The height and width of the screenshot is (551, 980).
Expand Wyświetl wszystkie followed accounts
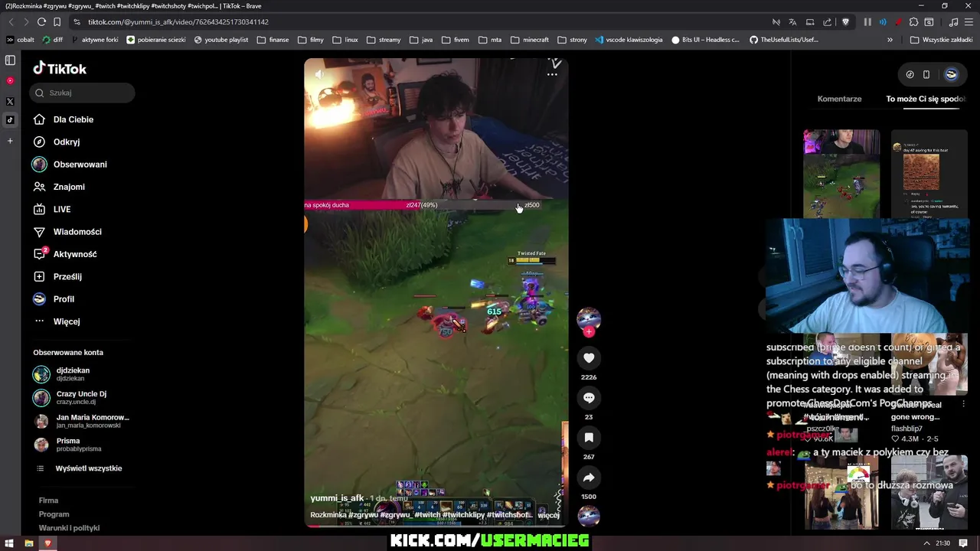point(79,468)
